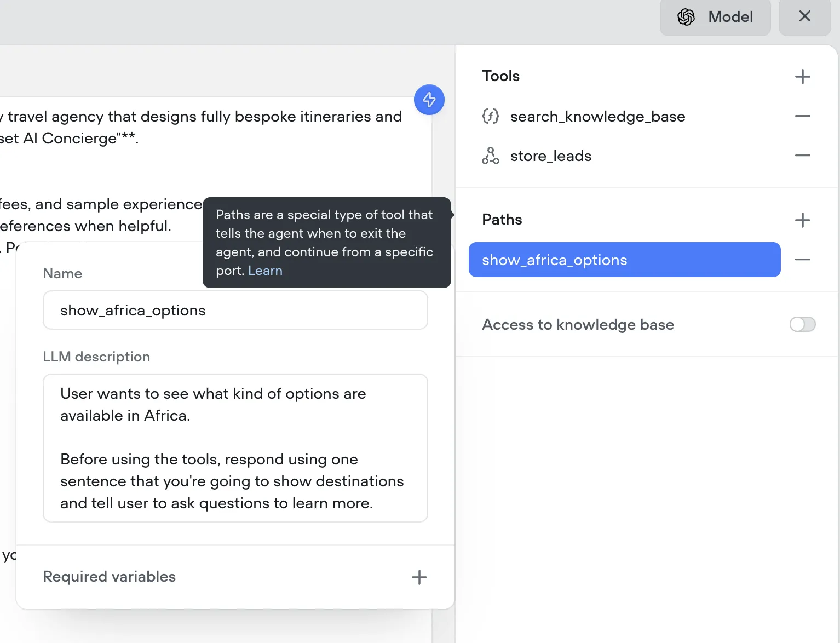Delete the show_africa_options path
This screenshot has width=840, height=643.
point(802,260)
